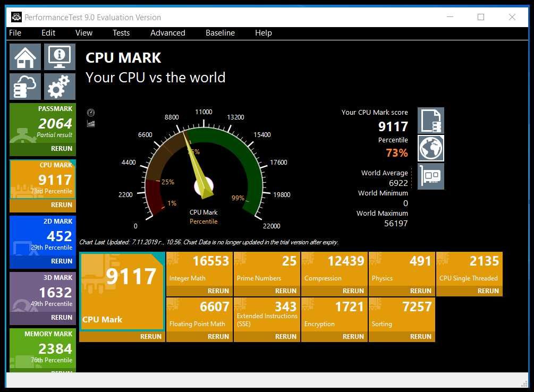Image resolution: width=534 pixels, height=392 pixels.
Task: Open the System Information monitor icon
Action: 60,57
